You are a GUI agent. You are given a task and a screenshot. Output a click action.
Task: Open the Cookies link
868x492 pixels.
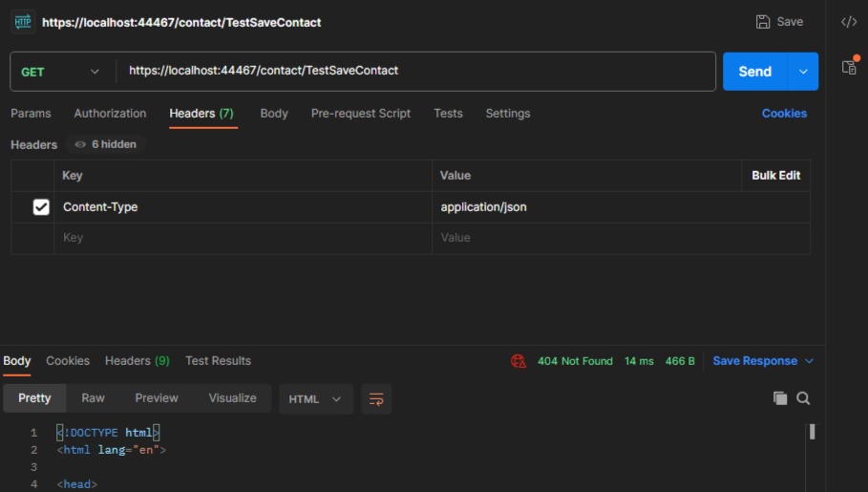(x=784, y=113)
